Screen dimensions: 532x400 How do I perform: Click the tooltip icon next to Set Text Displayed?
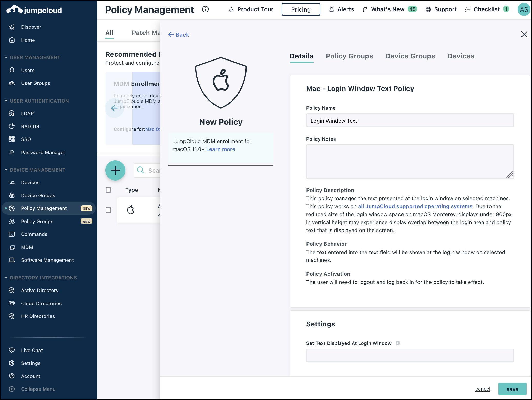[398, 343]
